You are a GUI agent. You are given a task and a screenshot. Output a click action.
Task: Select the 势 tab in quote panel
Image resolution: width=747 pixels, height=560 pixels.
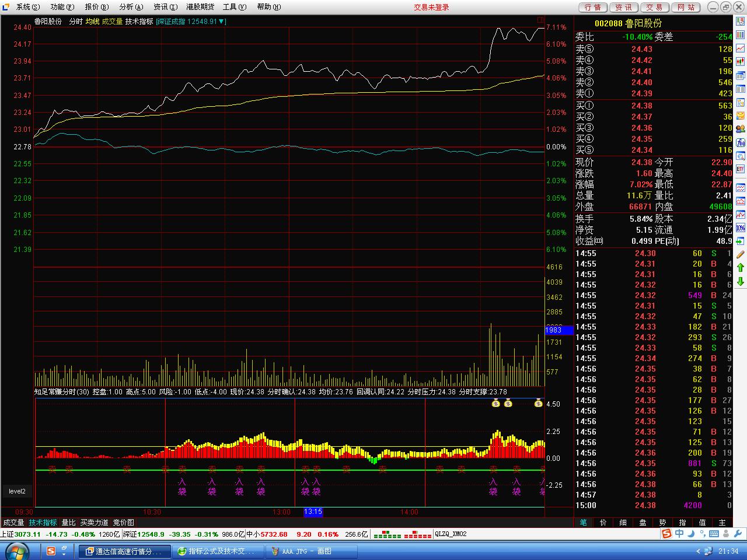(662, 523)
